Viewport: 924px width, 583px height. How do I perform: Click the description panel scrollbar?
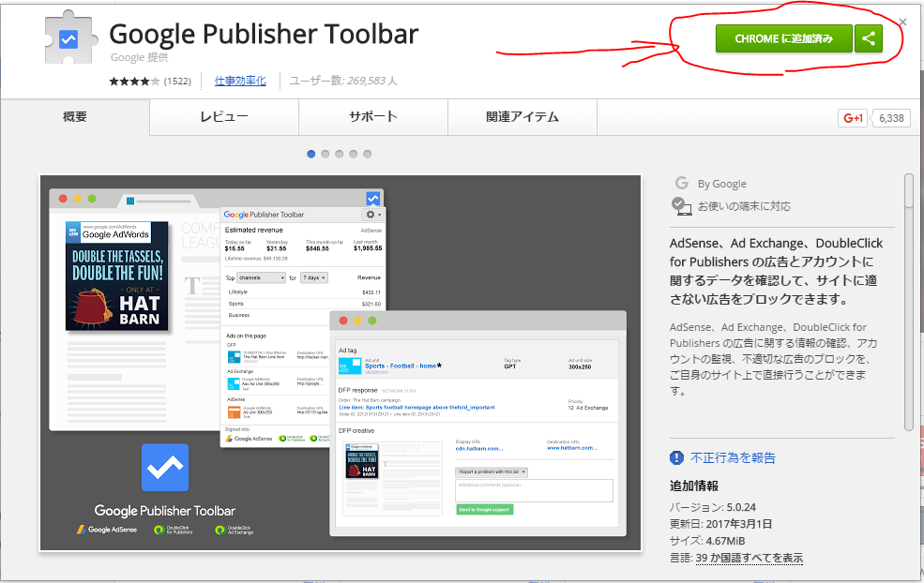tap(909, 303)
